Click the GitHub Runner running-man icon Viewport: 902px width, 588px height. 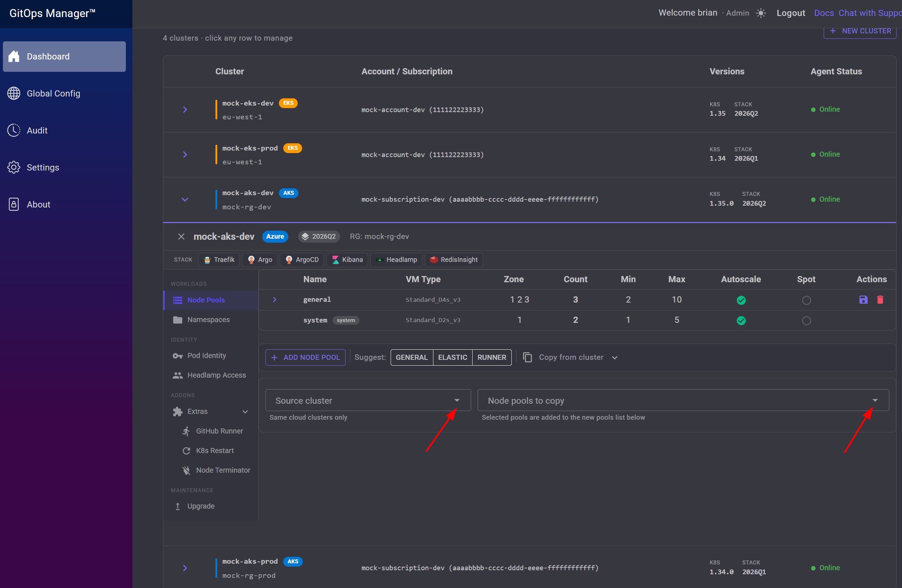point(186,431)
